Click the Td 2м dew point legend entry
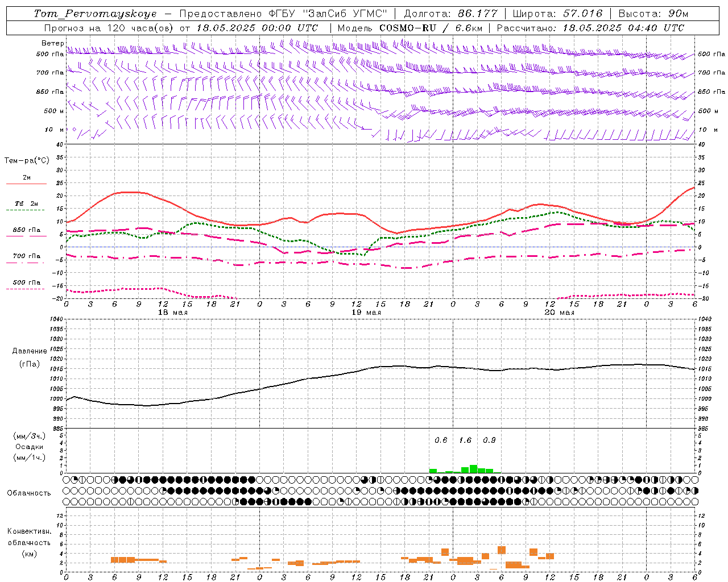 pos(27,203)
